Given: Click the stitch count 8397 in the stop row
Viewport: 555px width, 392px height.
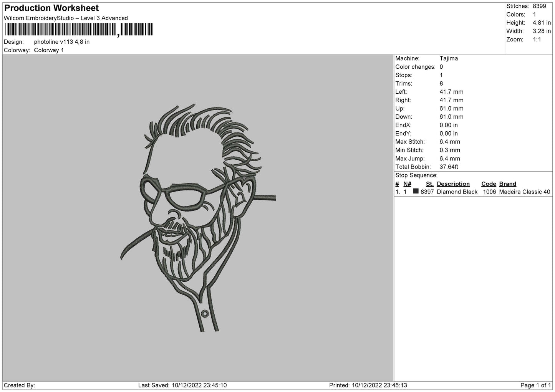Looking at the screenshot, I should pos(427,192).
